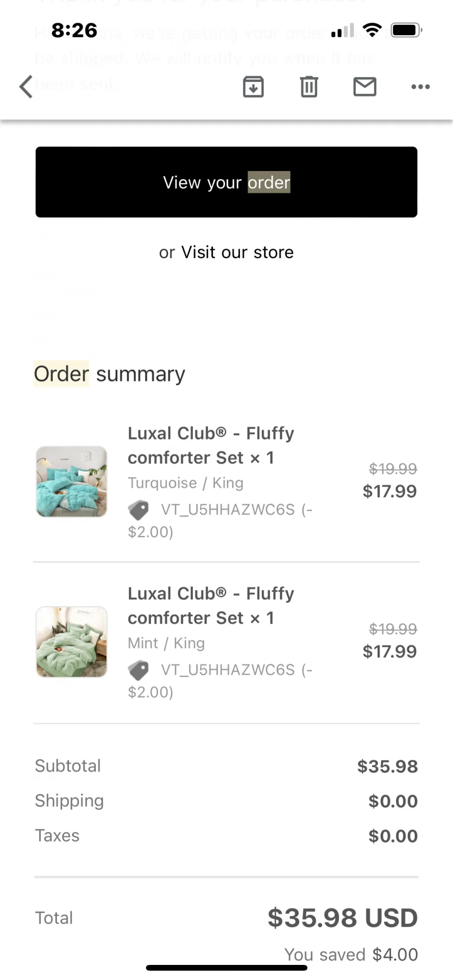Tap the battery indicator in status bar
Viewport: 453px width, 980px height.
click(x=407, y=30)
